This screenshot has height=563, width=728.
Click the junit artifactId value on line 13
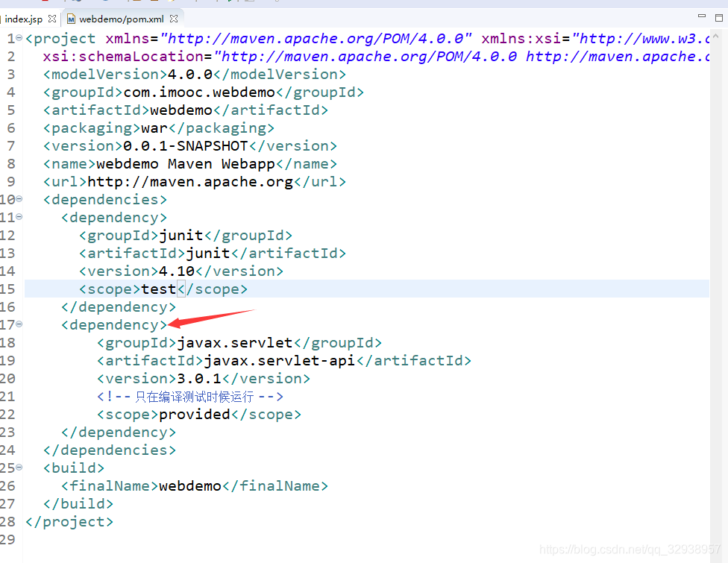pyautogui.click(x=208, y=254)
